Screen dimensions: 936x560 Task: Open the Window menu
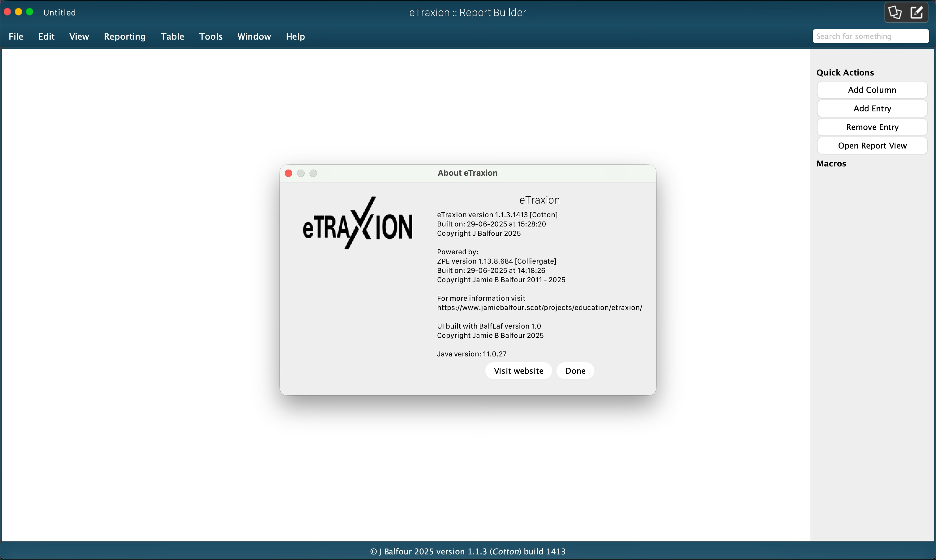pos(254,37)
